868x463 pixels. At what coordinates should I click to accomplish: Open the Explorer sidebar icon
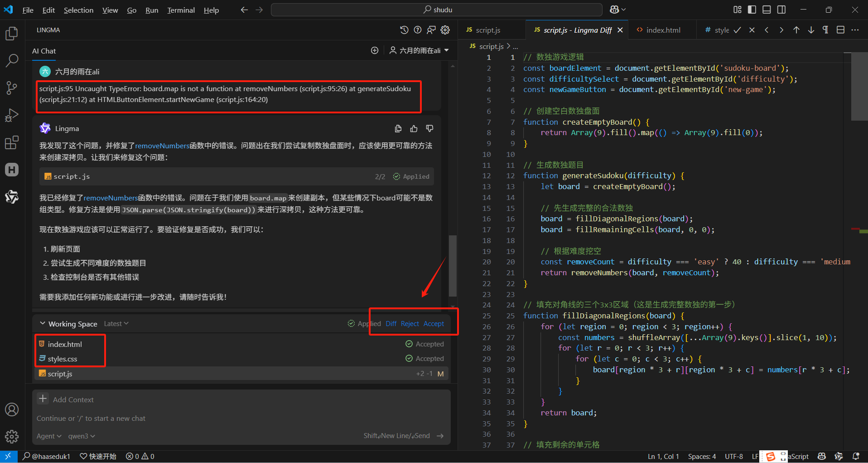[11, 33]
